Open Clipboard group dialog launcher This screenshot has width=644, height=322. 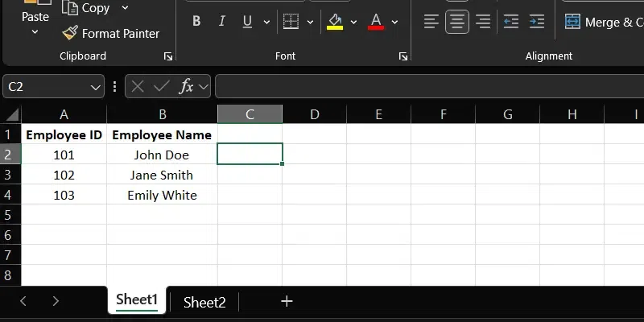coord(168,56)
